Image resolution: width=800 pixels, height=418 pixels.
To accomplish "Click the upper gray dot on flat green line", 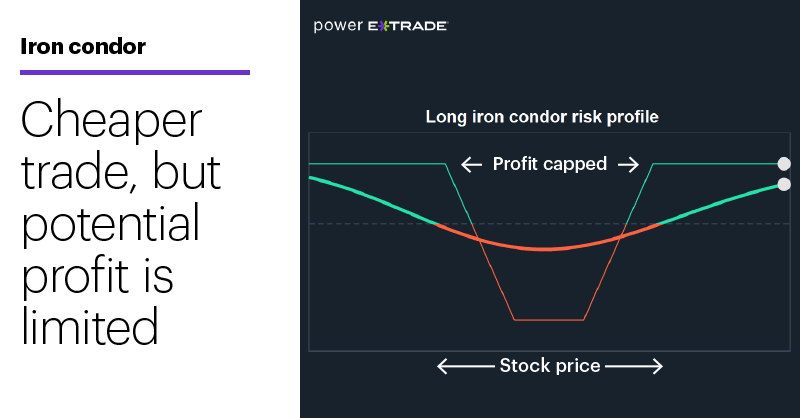I will [784, 164].
